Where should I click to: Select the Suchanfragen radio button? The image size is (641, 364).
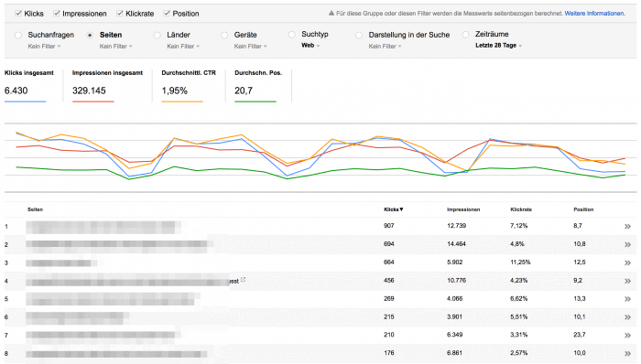point(18,35)
